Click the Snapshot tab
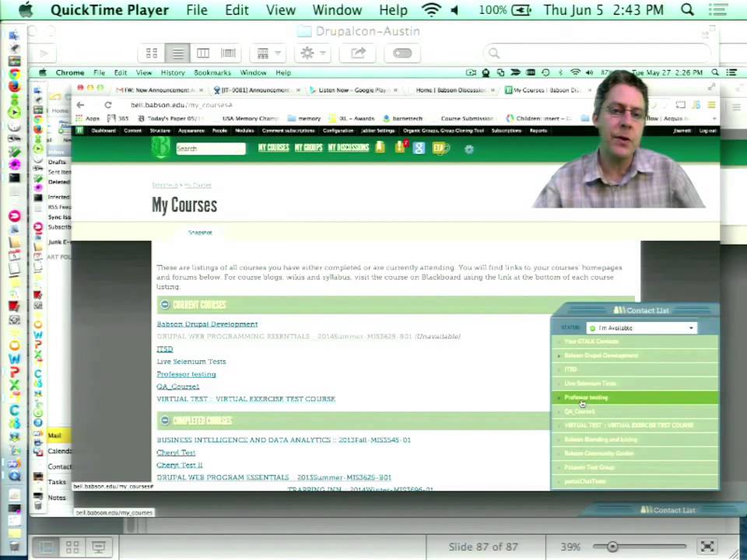This screenshot has width=747, height=560. [200, 233]
